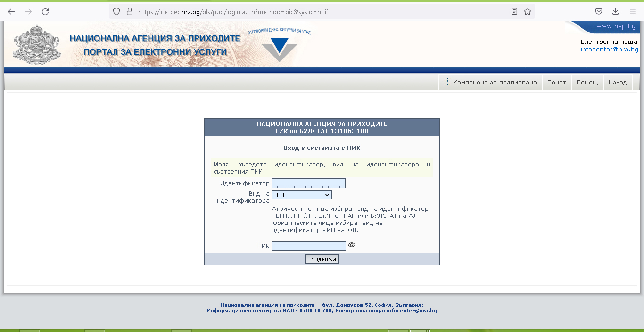
Task: Bookmark this page with the star
Action: point(528,12)
